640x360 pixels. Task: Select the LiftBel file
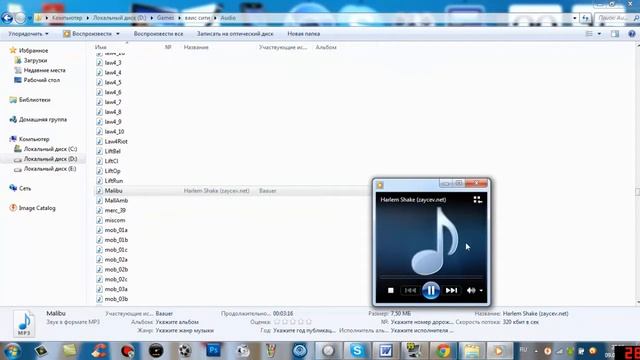pos(112,151)
